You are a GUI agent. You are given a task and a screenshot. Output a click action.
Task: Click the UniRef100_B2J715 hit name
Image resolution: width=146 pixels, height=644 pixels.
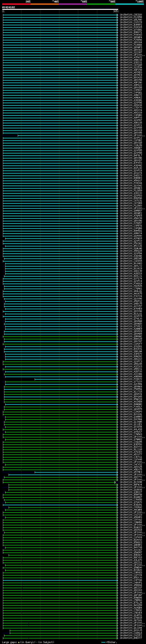tap(131, 392)
